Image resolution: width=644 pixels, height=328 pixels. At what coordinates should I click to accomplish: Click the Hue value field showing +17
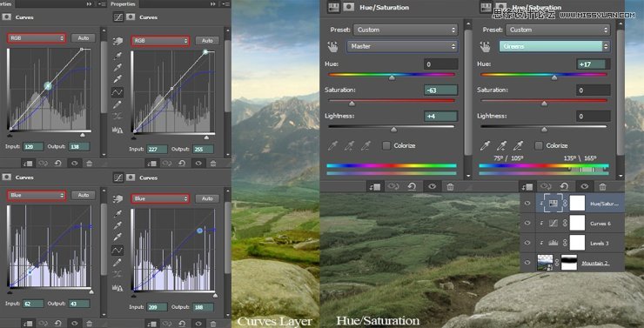[x=593, y=64]
